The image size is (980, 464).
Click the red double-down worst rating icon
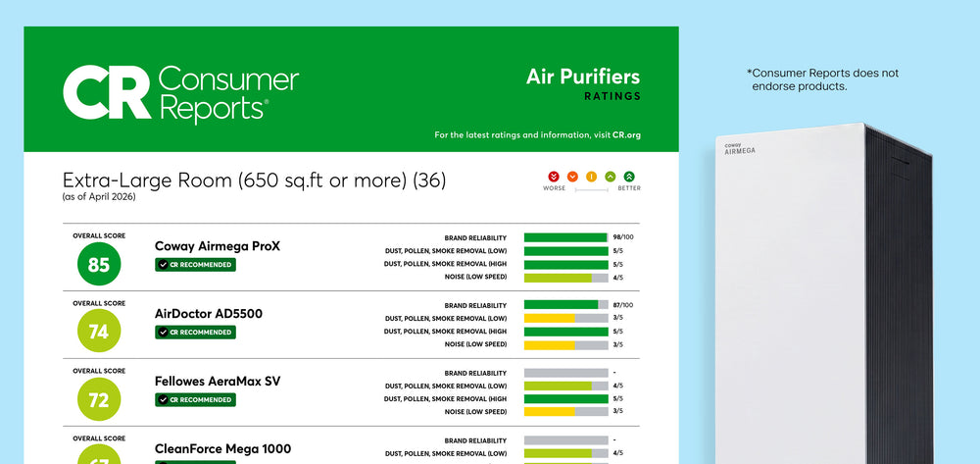tap(554, 177)
